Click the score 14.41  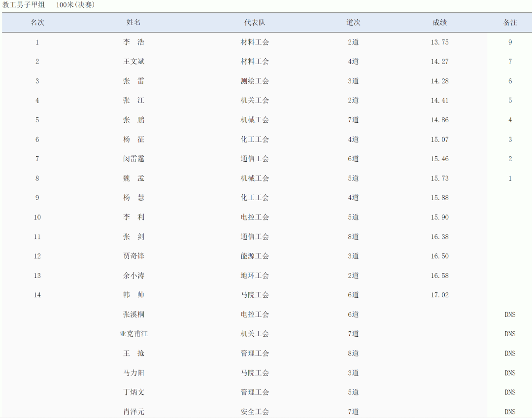pos(439,101)
